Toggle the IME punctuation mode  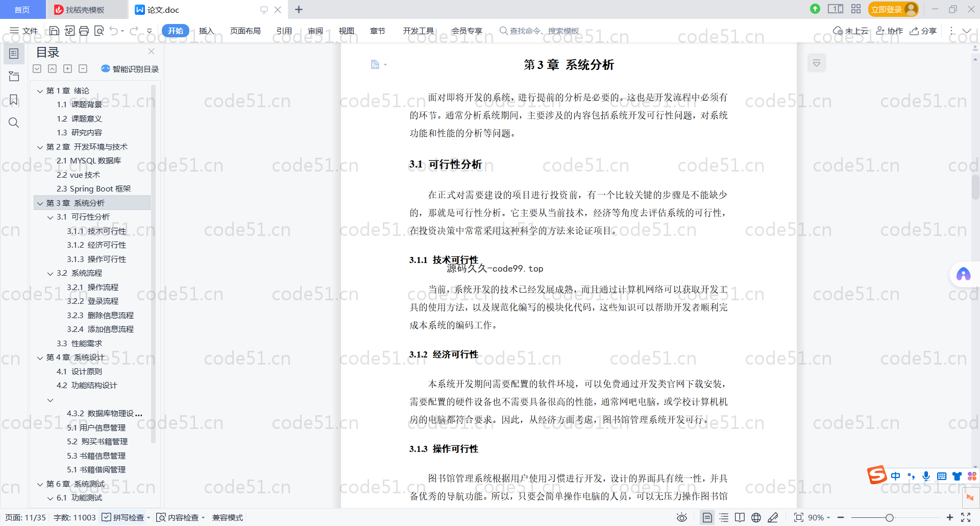(911, 476)
